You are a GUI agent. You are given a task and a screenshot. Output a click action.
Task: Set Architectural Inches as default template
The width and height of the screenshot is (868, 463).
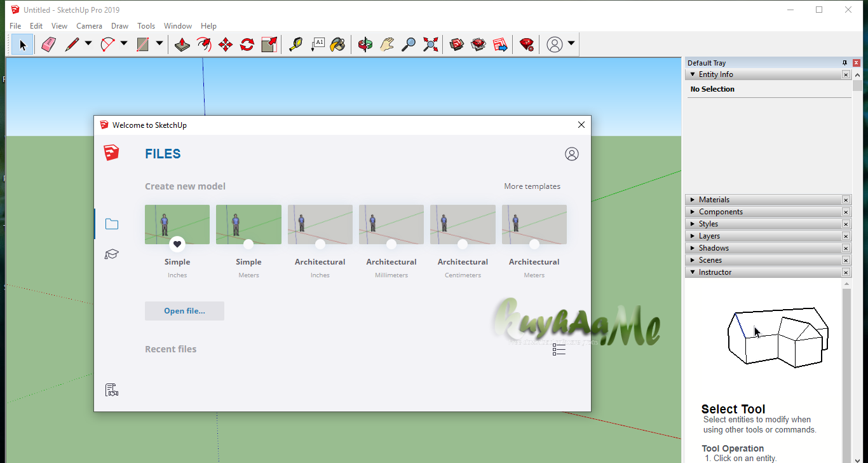click(320, 244)
